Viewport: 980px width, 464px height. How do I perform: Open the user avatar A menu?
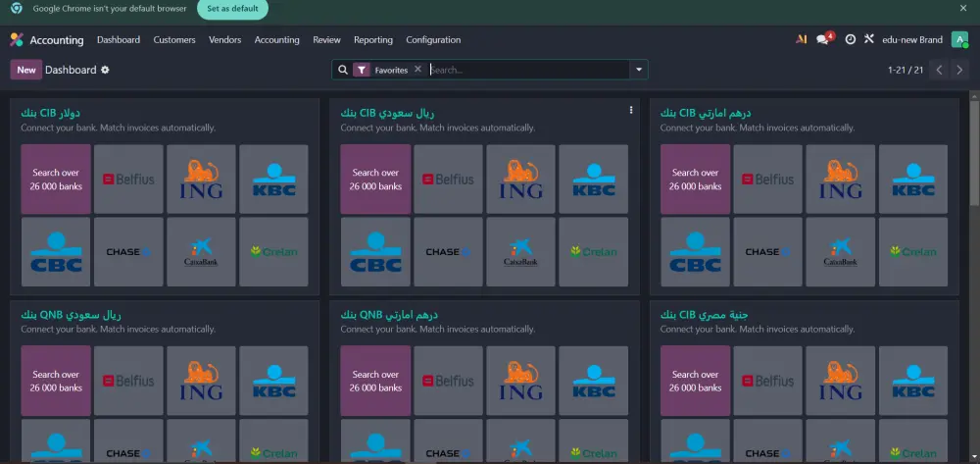click(959, 39)
